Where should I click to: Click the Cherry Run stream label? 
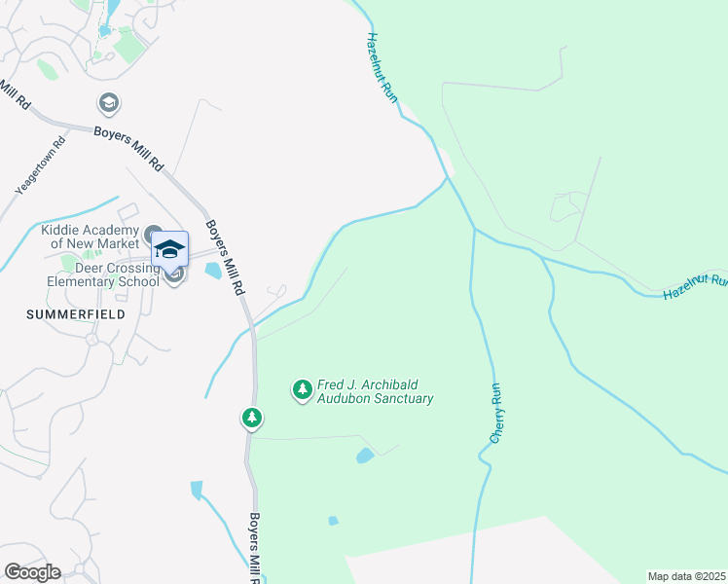[496, 413]
